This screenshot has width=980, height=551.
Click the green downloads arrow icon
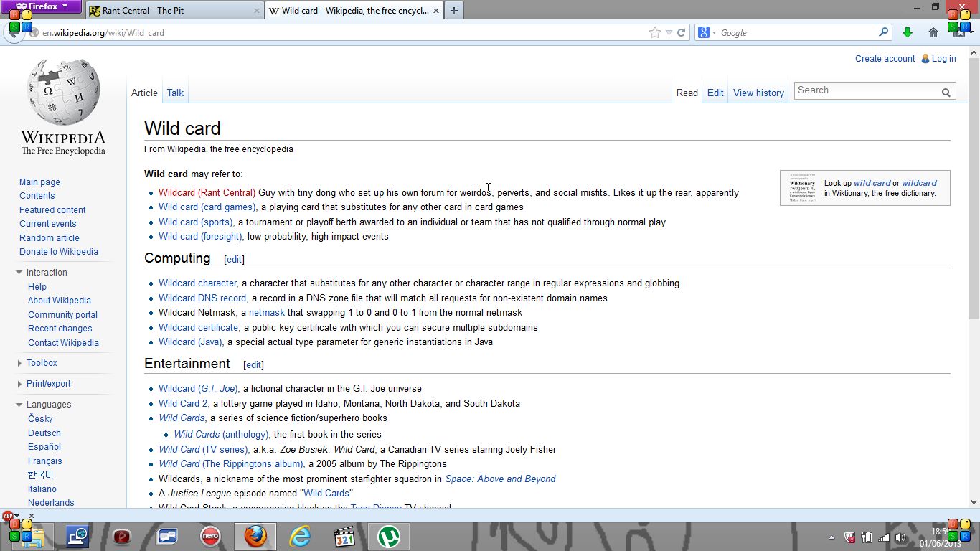coord(908,32)
